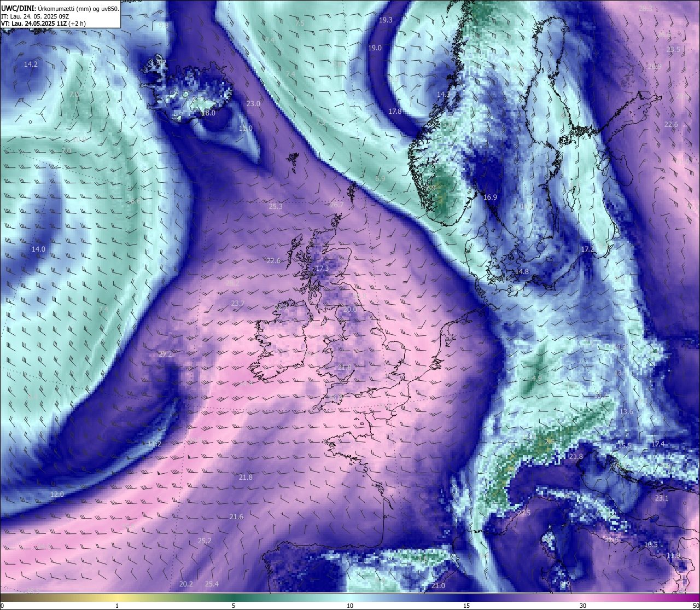Click the colorbar scale label '0'
Viewport: 700px width, 610px height.
2,606
